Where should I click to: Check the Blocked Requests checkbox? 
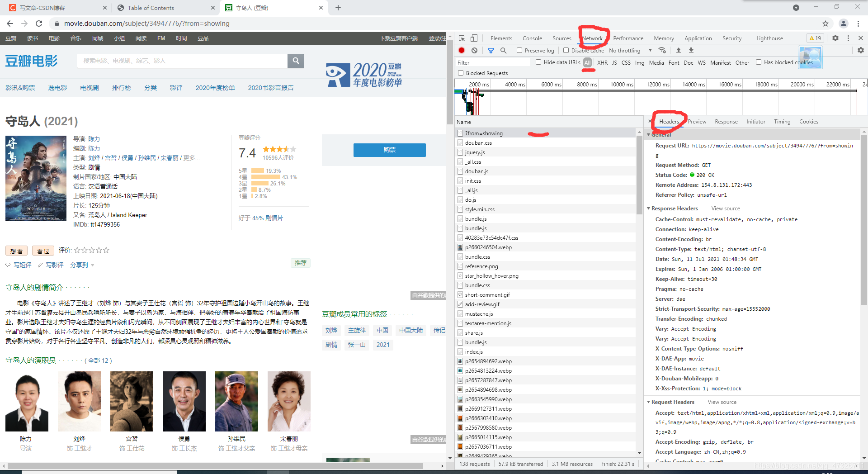[461, 73]
